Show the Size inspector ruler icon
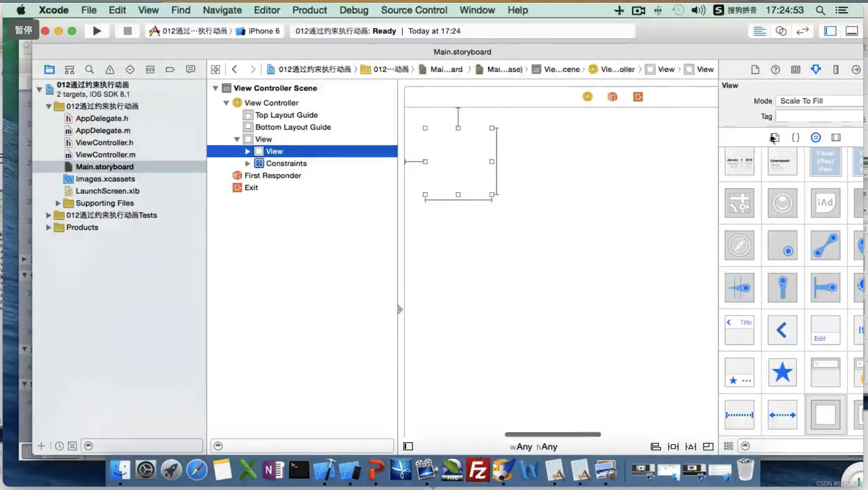 pyautogui.click(x=836, y=69)
